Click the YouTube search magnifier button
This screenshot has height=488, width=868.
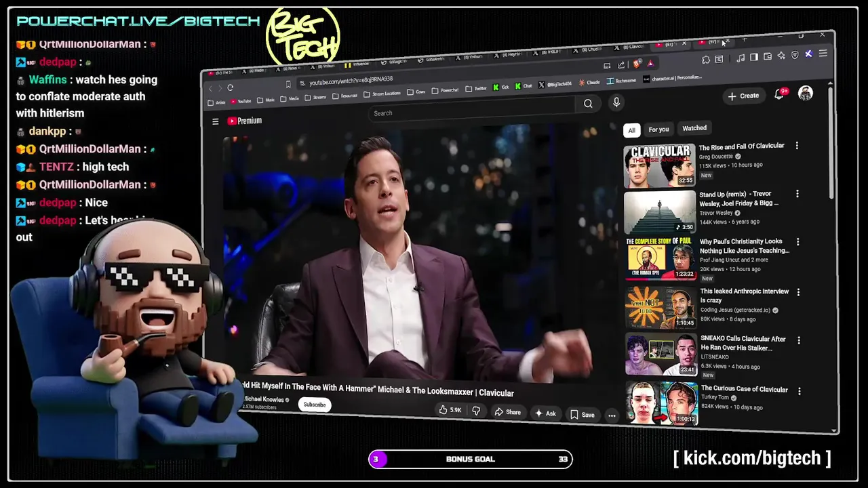click(x=588, y=103)
